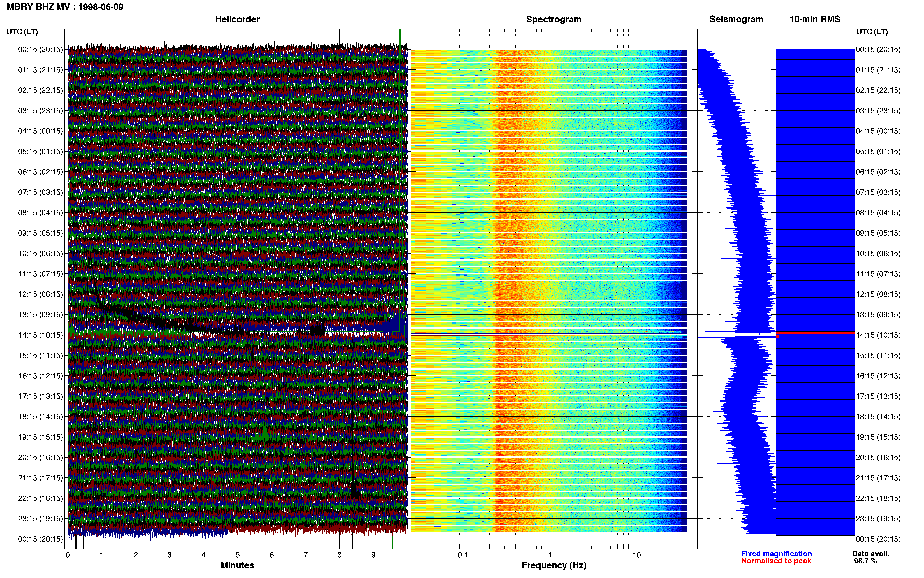Click the 'MBRY BHZ MV : 1998-06-09' title
This screenshot has height=578, width=924.
pyautogui.click(x=65, y=7)
